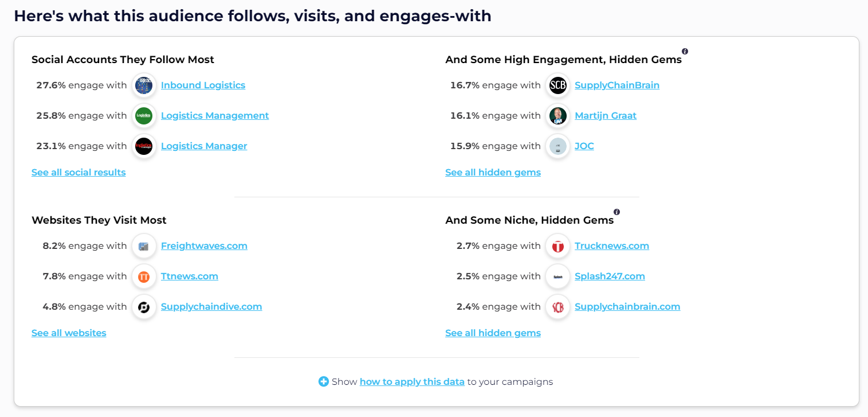Click the Logistics Manager black logo
The height and width of the screenshot is (417, 868).
(x=144, y=146)
